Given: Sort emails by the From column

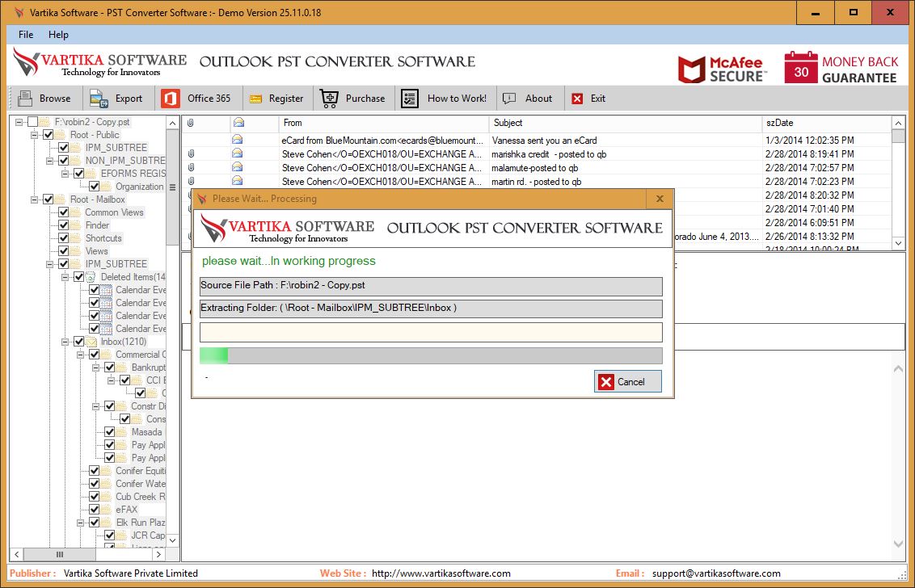Looking at the screenshot, I should pyautogui.click(x=384, y=123).
